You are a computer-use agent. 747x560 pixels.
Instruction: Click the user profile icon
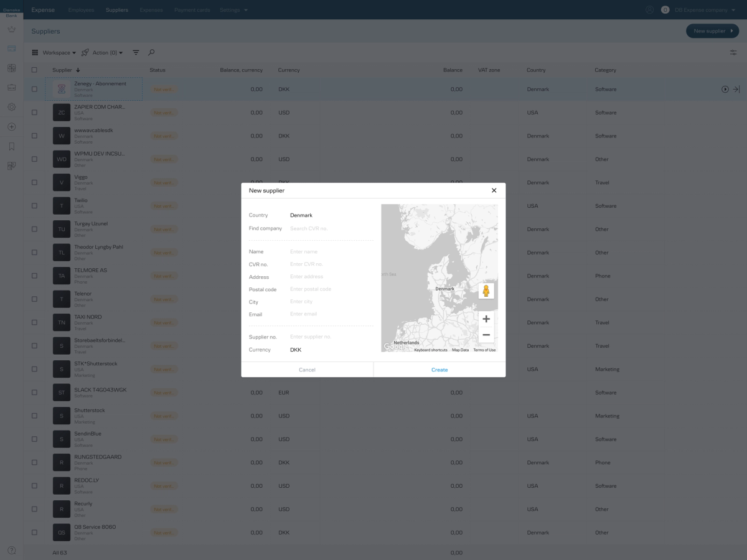pyautogui.click(x=650, y=10)
